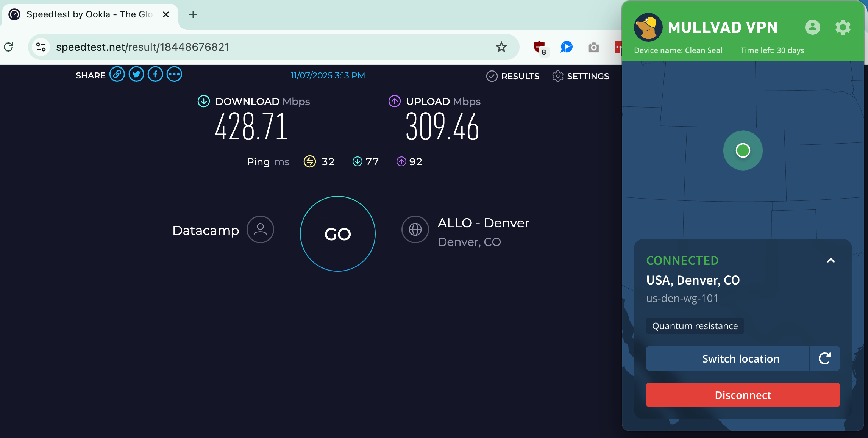This screenshot has height=438, width=868.
Task: Open Mullvad VPN settings gear
Action: (x=842, y=27)
